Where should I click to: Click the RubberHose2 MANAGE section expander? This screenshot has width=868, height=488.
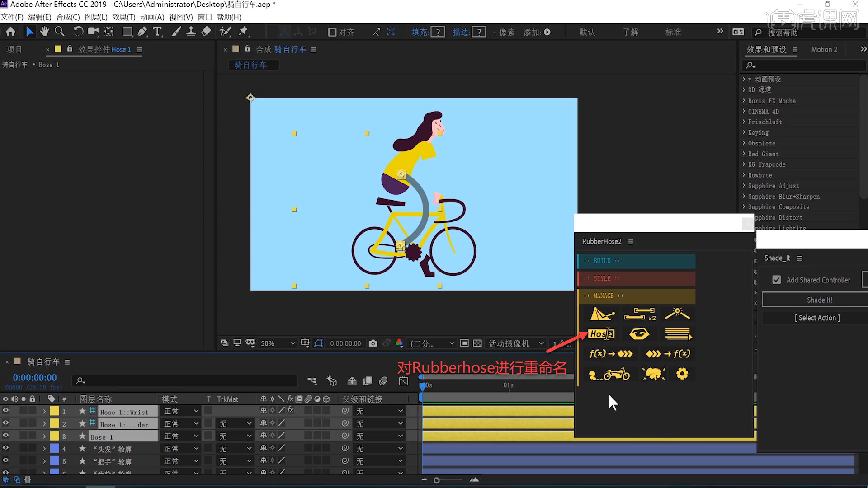pos(636,296)
